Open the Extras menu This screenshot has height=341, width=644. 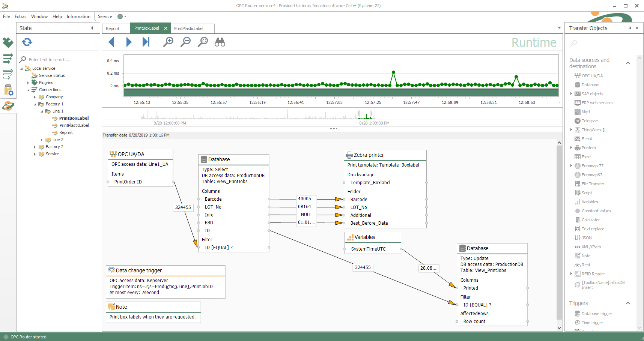click(x=20, y=17)
